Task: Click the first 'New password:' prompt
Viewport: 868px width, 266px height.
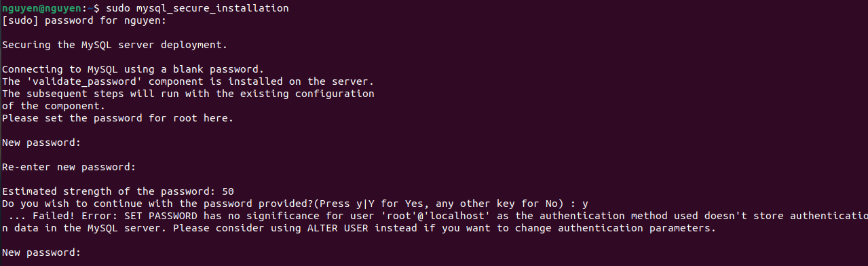Action: [x=42, y=142]
